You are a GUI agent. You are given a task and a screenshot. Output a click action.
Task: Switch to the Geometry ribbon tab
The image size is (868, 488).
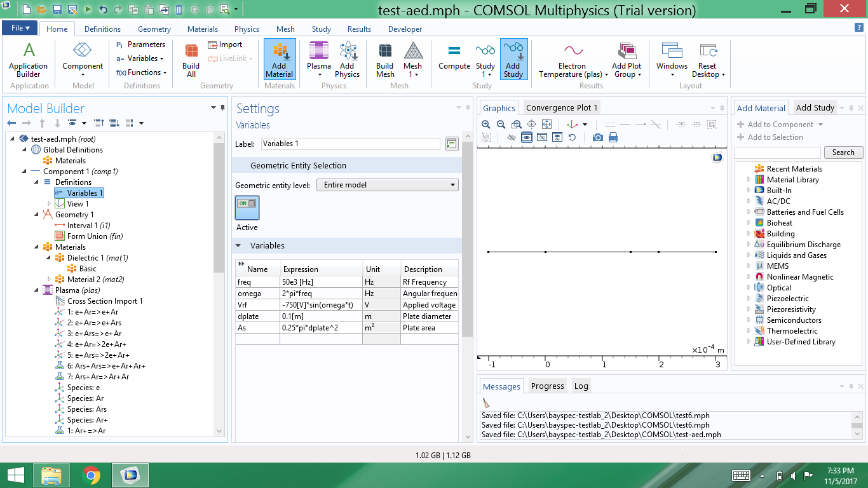(x=154, y=29)
